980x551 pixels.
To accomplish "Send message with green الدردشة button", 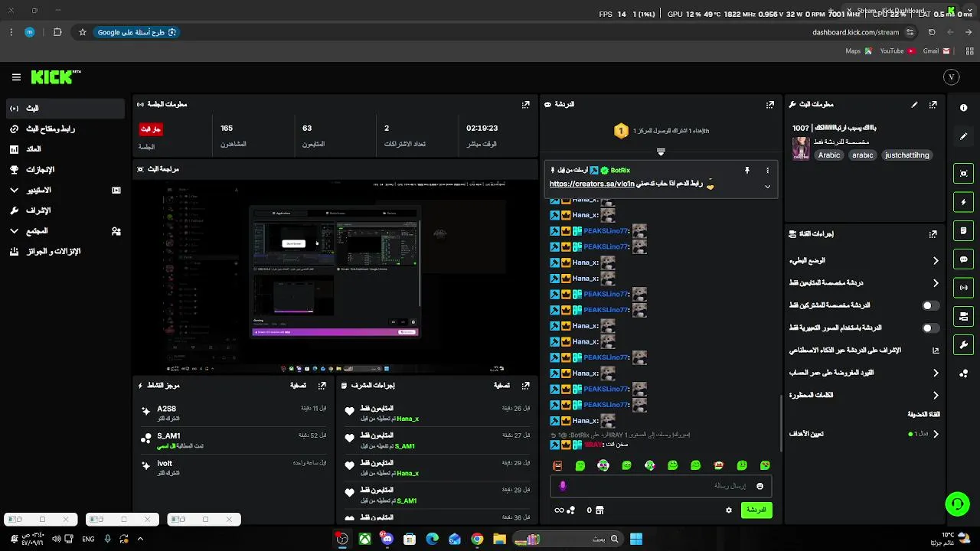I will [756, 510].
